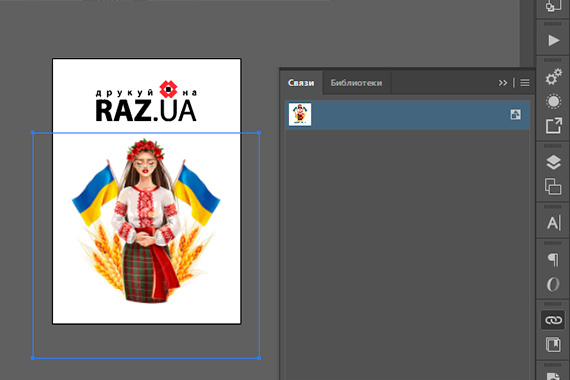Switch to the Связи tab
Viewport: 570px width, 380px height.
301,83
